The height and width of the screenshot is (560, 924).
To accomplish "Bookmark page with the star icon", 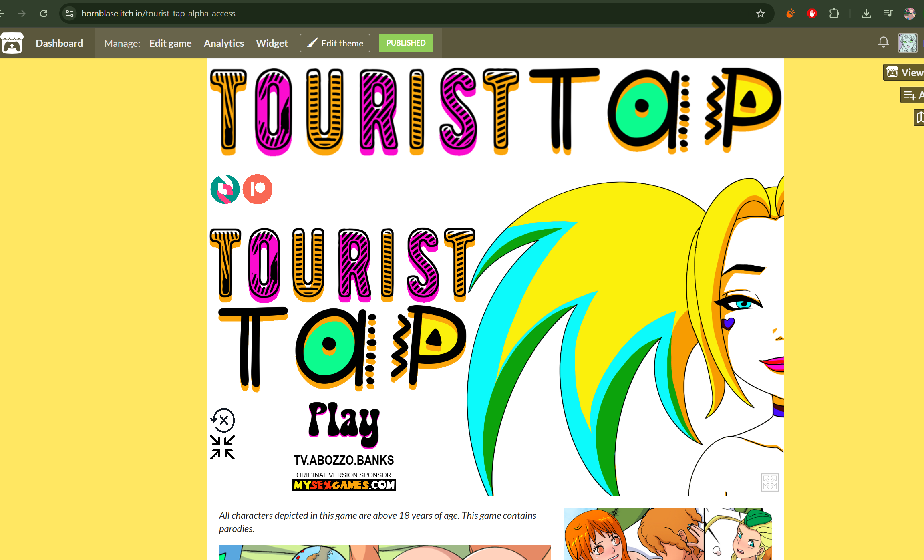I will click(760, 14).
